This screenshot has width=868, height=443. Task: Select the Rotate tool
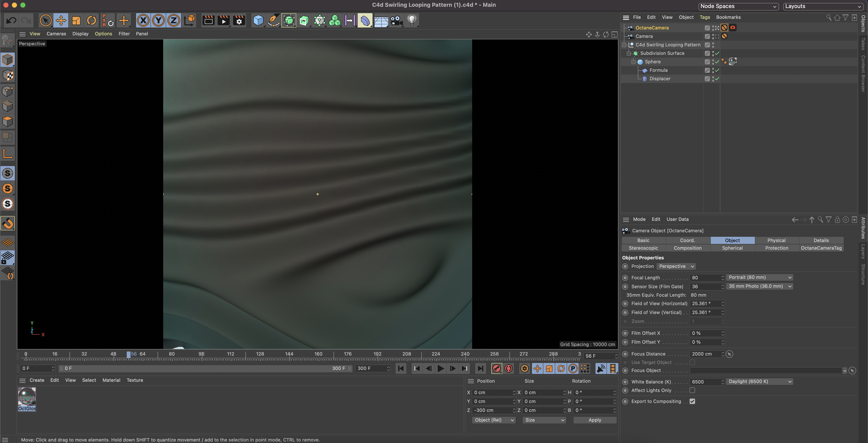91,21
